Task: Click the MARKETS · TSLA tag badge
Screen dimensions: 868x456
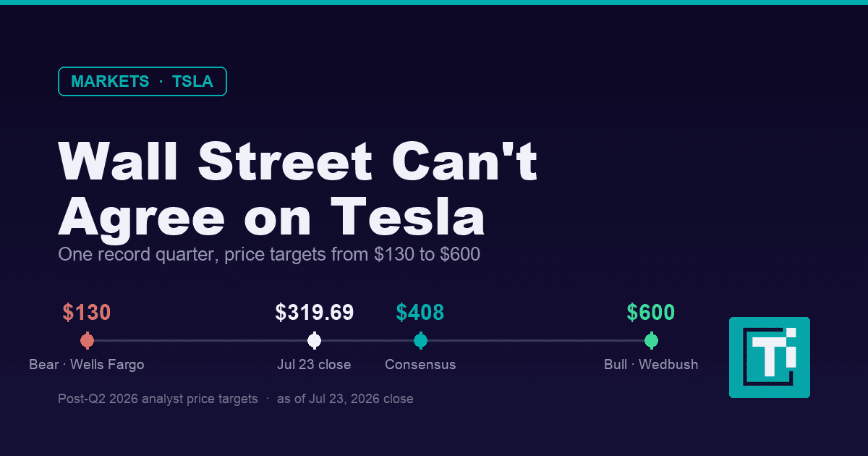Action: (142, 82)
